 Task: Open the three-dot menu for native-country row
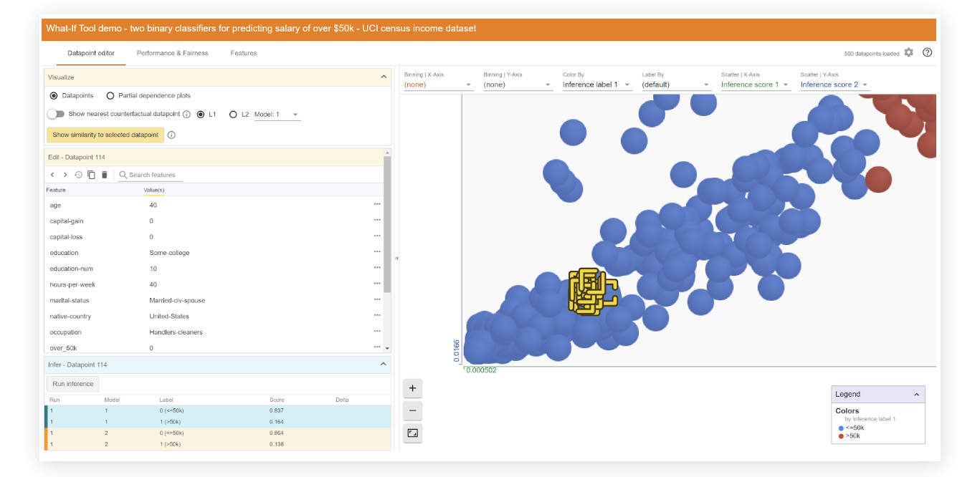pos(377,315)
